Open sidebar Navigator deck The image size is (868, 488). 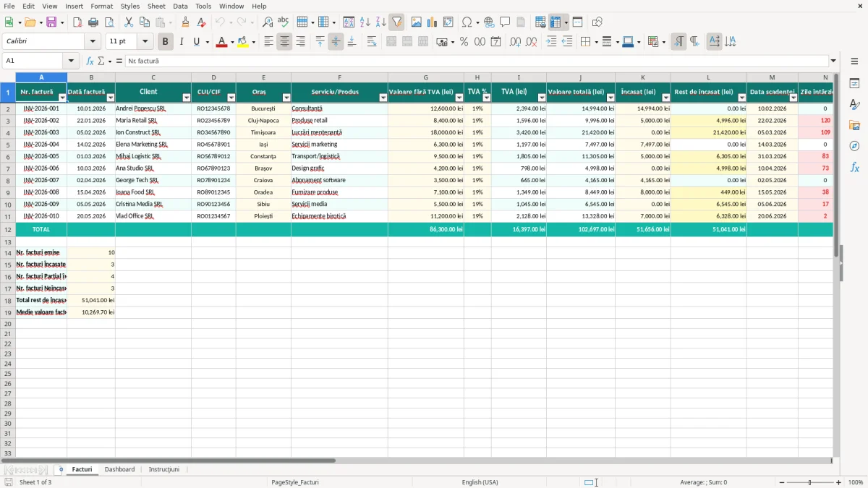point(854,146)
